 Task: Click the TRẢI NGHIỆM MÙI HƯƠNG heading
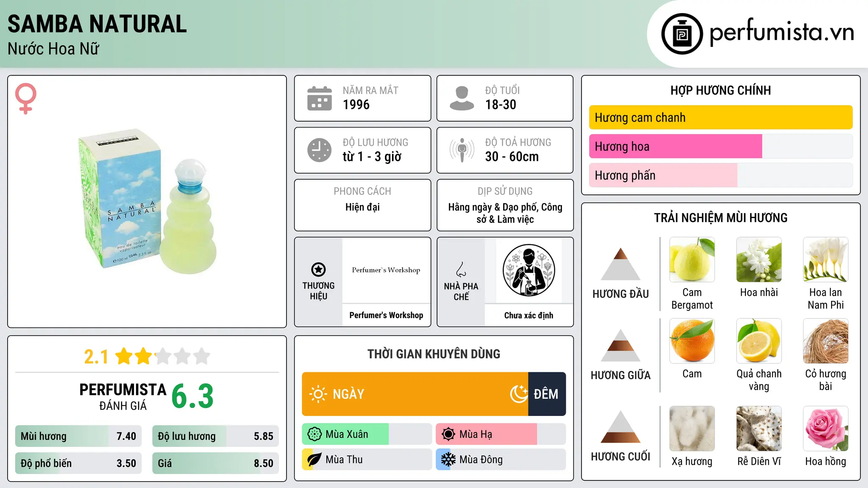point(721,218)
